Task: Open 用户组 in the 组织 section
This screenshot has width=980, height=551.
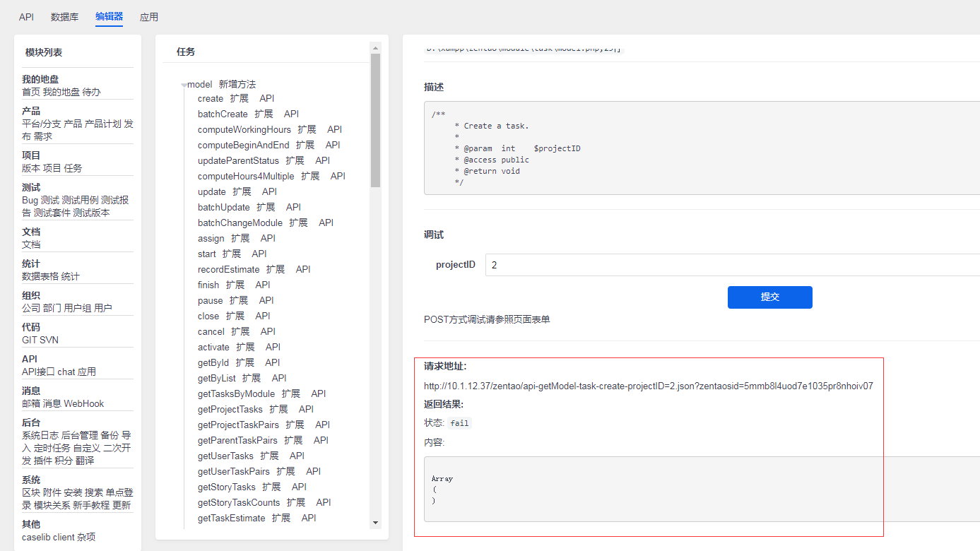Action: tap(78, 308)
